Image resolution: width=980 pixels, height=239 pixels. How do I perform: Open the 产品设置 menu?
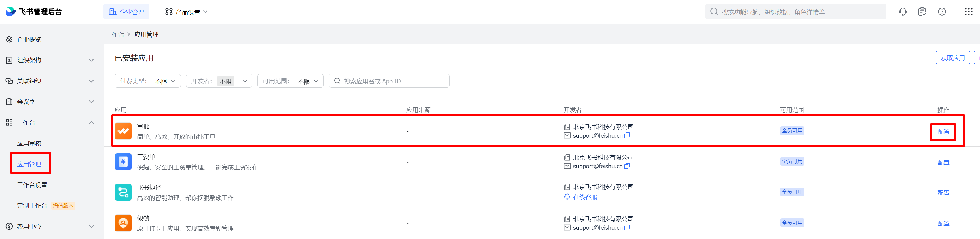187,12
